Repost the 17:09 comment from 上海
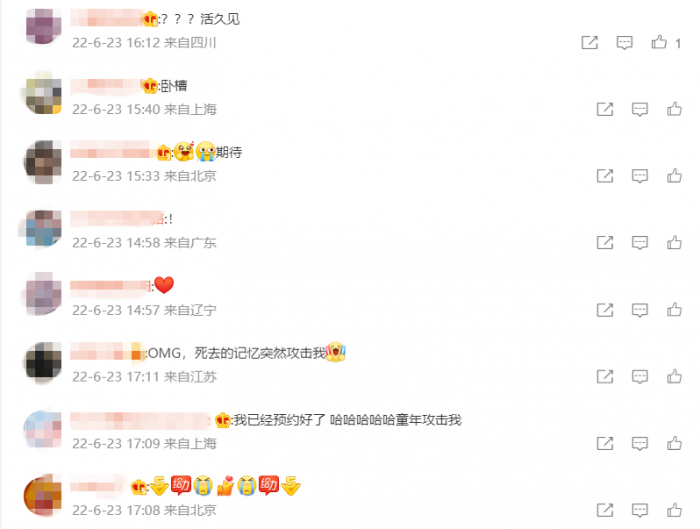700x529 pixels. tap(605, 443)
